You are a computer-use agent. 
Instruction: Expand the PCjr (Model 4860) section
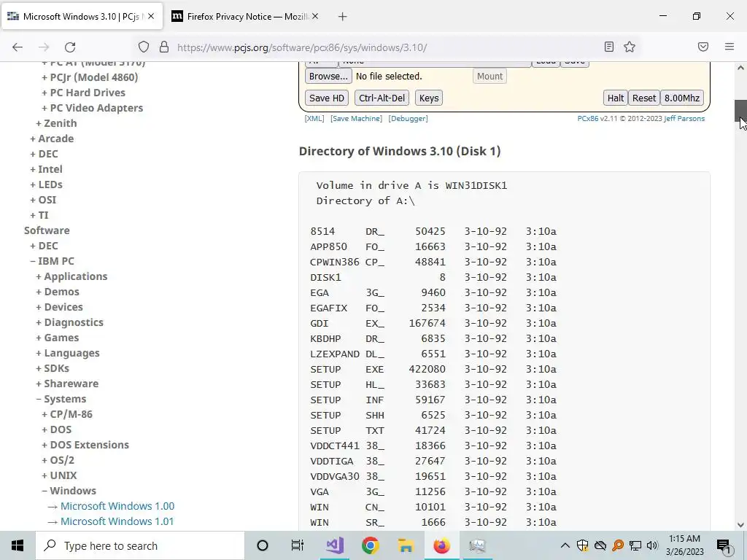click(90, 77)
